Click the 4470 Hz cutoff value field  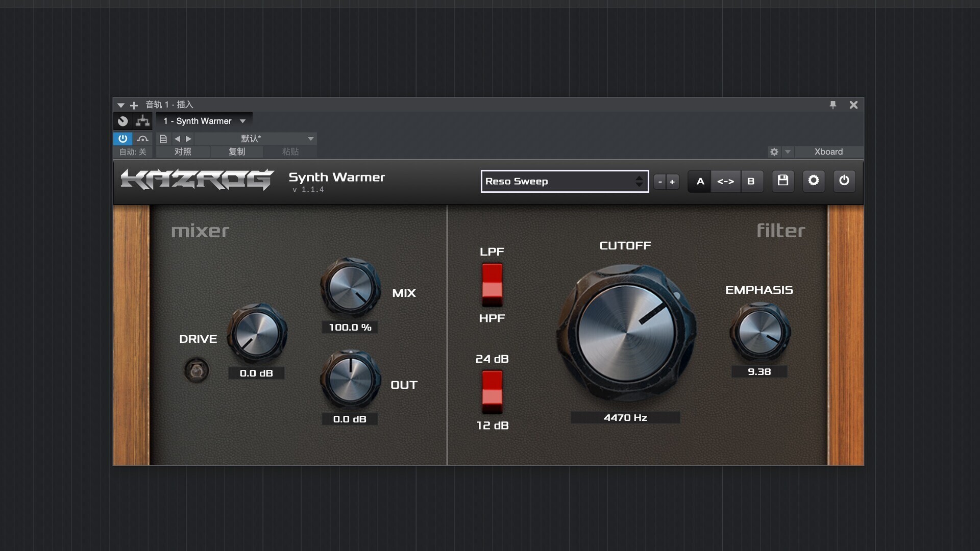click(x=625, y=417)
